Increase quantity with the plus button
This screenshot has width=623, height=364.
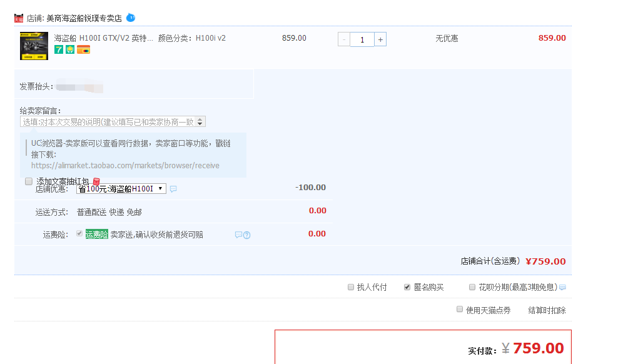click(x=380, y=39)
